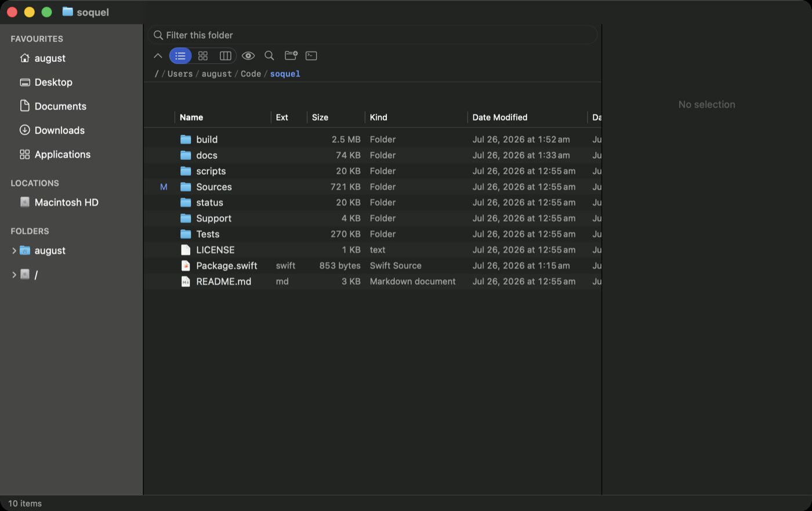The width and height of the screenshot is (812, 511).
Task: Select the LICENSE file name
Action: point(215,249)
